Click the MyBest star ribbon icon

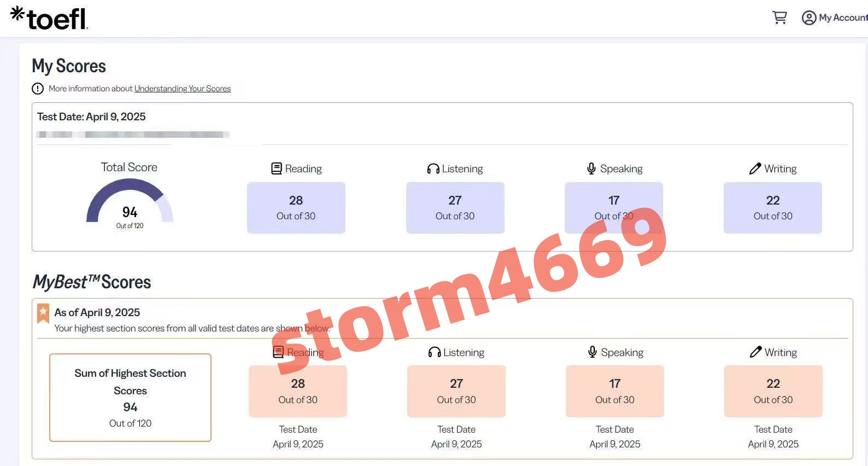click(x=43, y=313)
